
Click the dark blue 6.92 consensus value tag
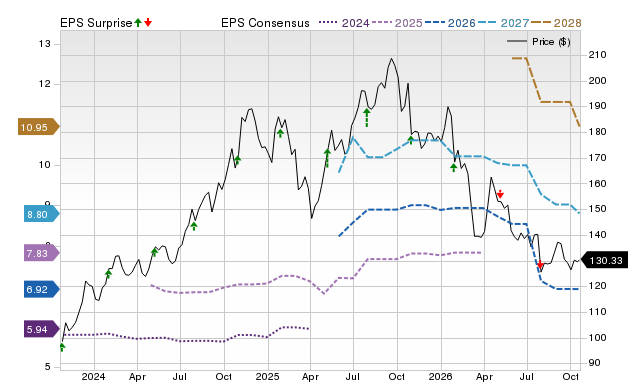pyautogui.click(x=42, y=289)
